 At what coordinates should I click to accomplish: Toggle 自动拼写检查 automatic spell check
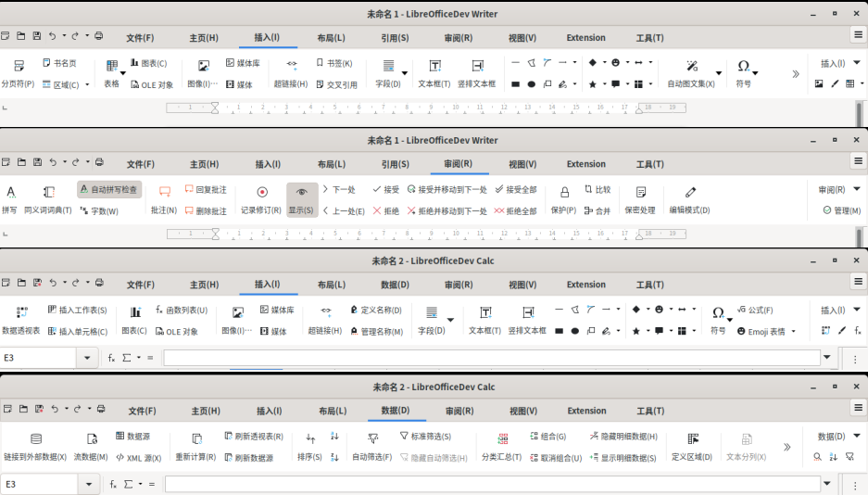coord(109,189)
